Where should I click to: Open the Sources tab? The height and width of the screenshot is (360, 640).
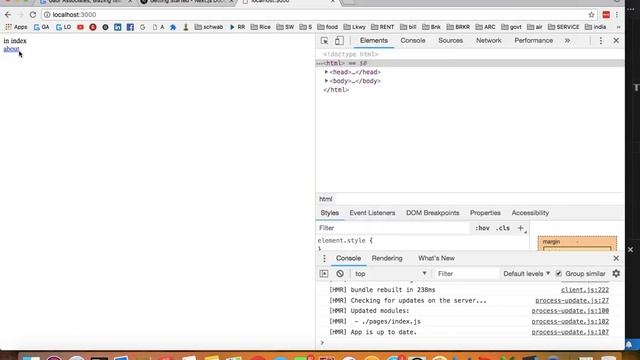click(x=451, y=41)
